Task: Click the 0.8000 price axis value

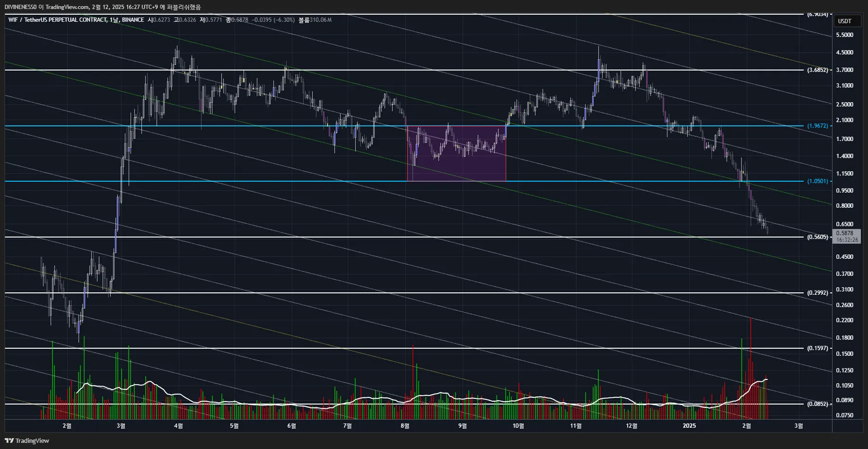Action: tap(845, 206)
